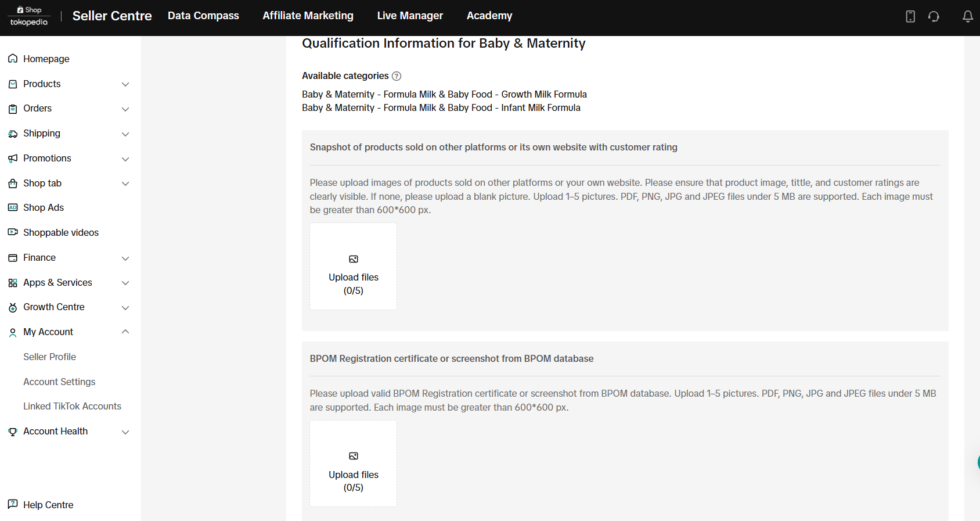The width and height of the screenshot is (980, 521).
Task: Click the Available categories help icon
Action: click(397, 76)
